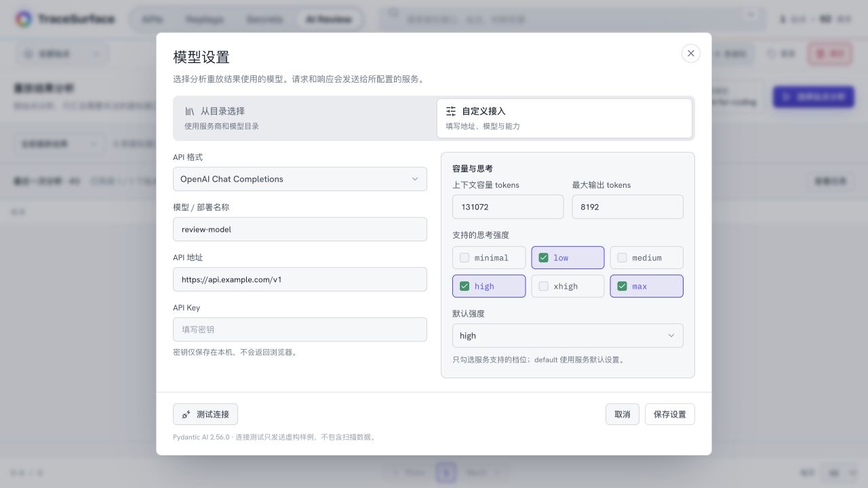Cancel with the 取消 button
Viewport: 868px width, 488px height.
click(x=622, y=414)
